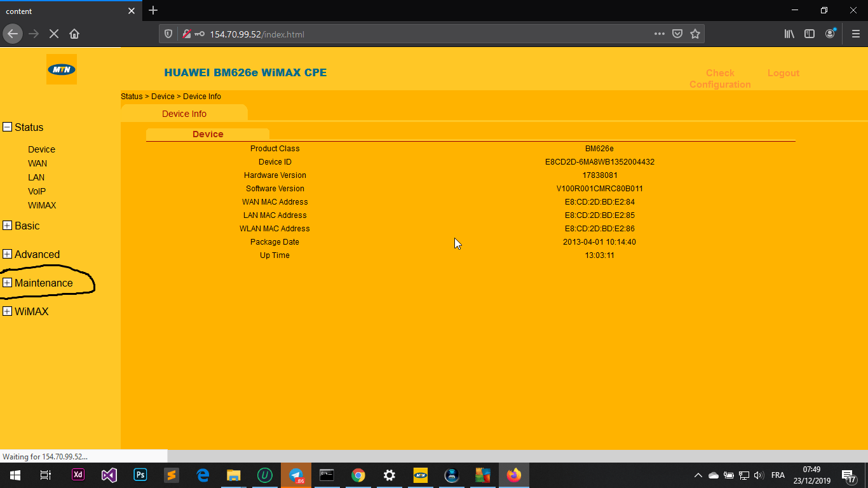868x488 pixels.
Task: Show hidden system tray icons
Action: 698,475
